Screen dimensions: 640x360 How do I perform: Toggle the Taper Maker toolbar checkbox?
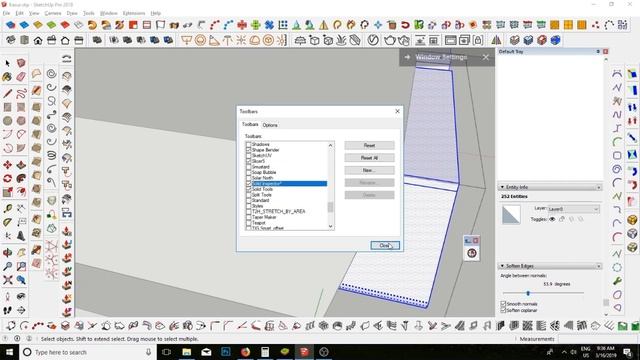coord(248,217)
